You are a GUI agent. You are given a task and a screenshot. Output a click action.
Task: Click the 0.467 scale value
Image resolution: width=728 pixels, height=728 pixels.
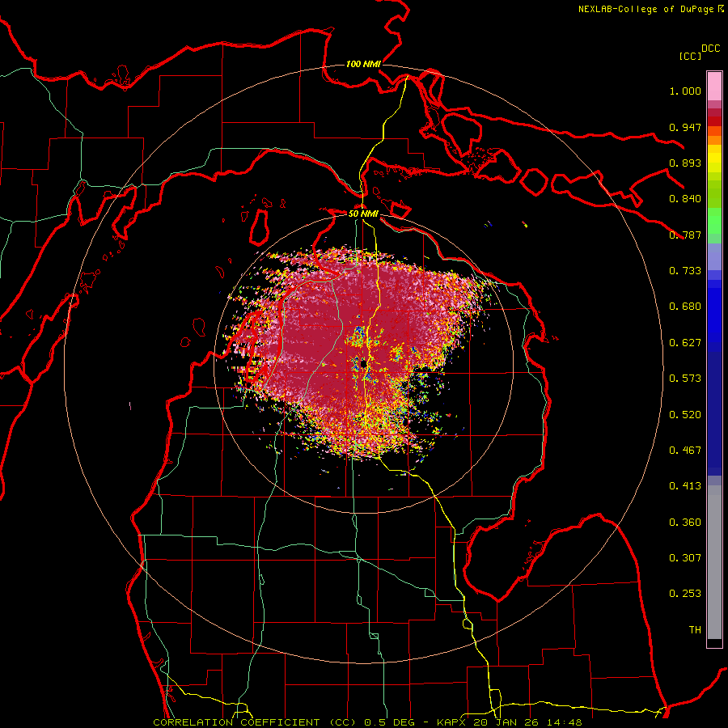(x=685, y=451)
